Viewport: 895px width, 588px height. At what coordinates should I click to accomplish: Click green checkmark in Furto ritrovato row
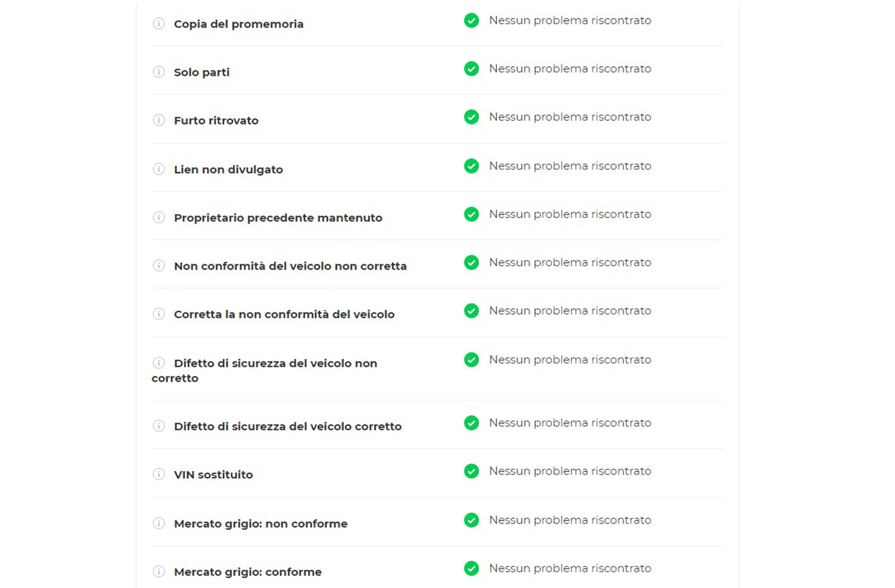[x=471, y=117]
